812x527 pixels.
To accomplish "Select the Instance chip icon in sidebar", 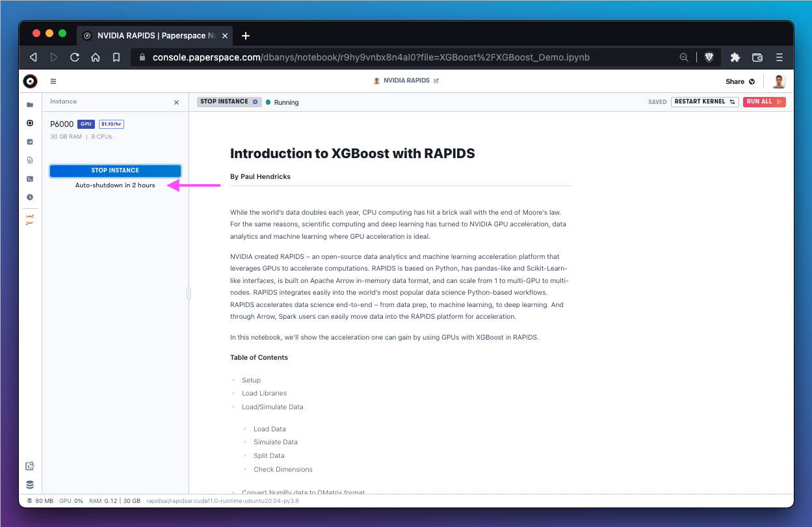I will (30, 123).
